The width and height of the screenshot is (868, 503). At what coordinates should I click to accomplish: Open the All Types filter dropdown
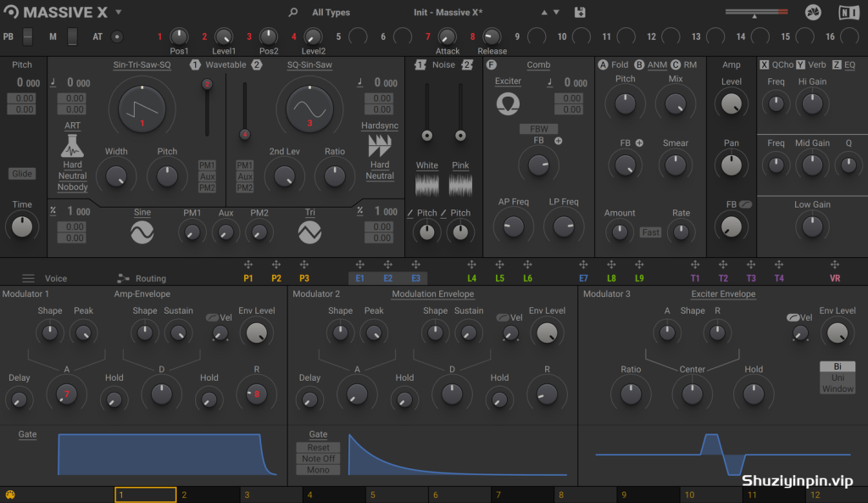pos(331,12)
